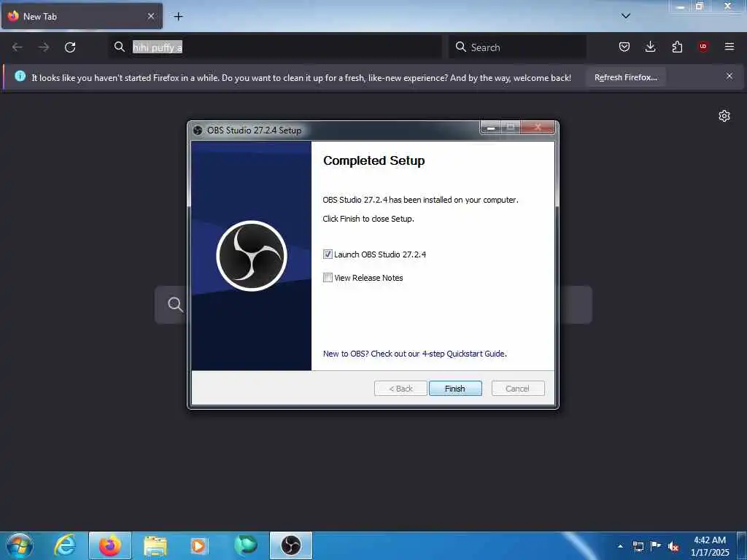Click Finish to close OBS Setup

click(x=455, y=389)
